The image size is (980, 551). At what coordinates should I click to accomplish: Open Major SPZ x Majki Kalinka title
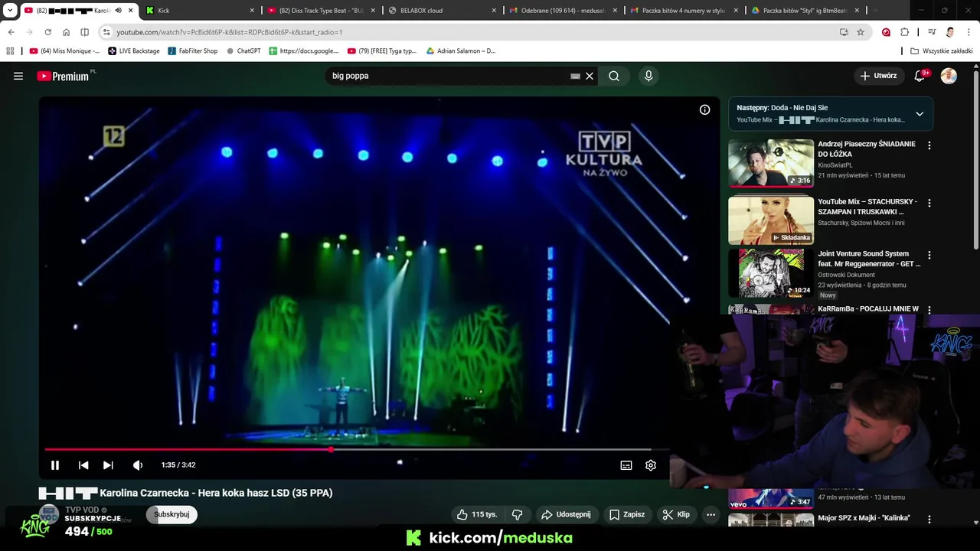864,518
